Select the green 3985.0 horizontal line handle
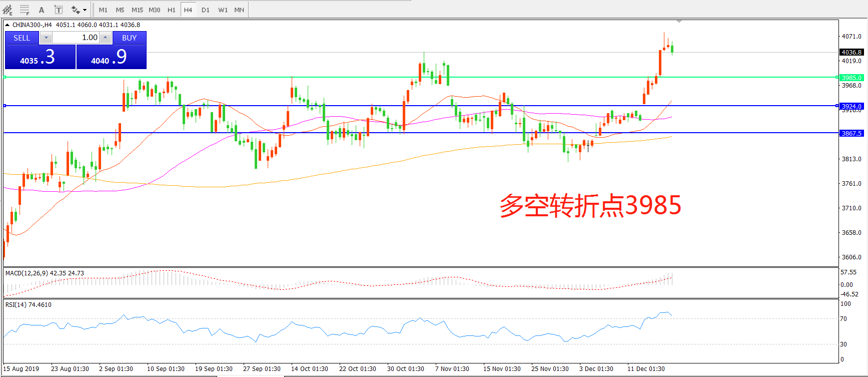 pyautogui.click(x=5, y=77)
